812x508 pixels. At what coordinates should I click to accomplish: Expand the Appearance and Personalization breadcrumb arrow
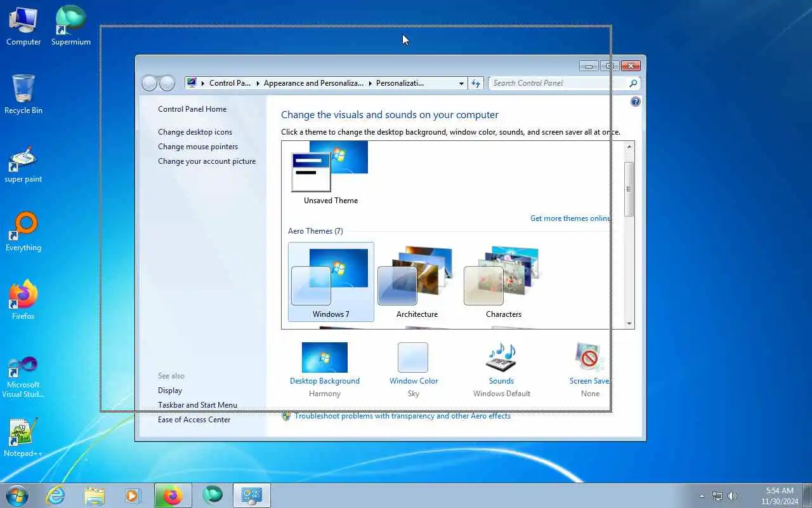point(370,83)
